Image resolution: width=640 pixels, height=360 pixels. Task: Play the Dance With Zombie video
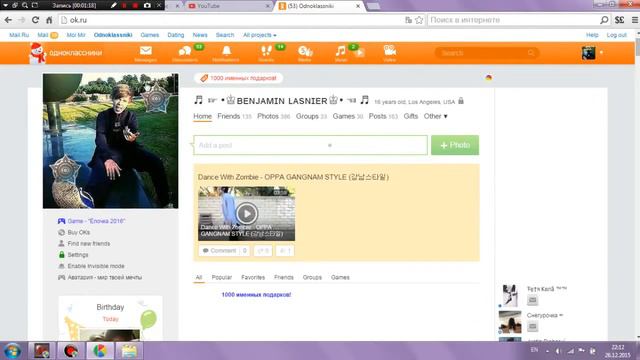[x=247, y=213]
